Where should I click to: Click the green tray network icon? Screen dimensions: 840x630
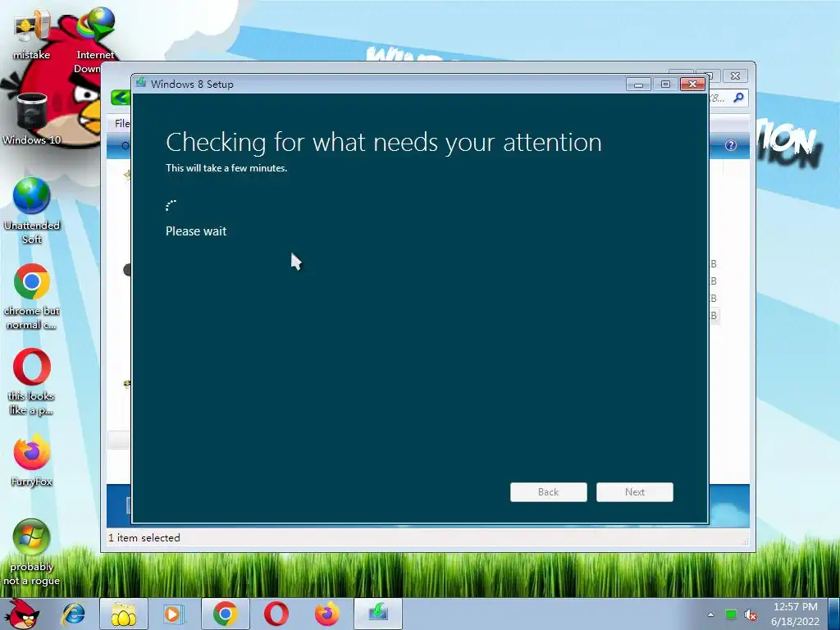click(x=730, y=614)
